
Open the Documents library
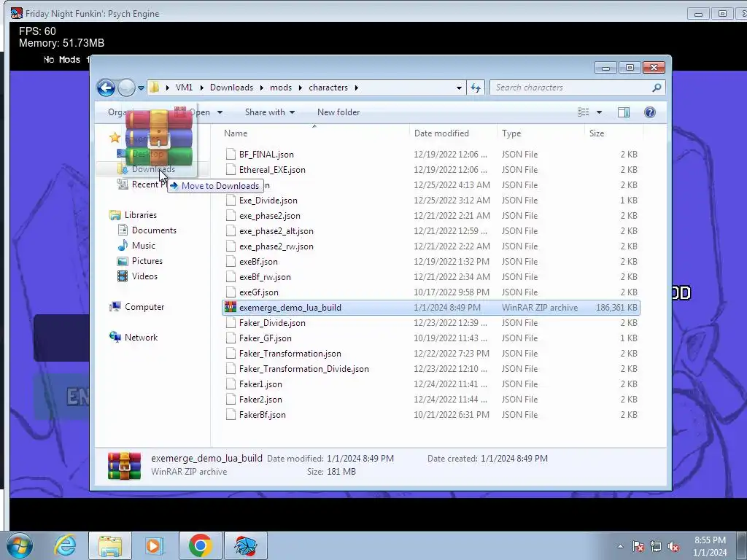coord(154,230)
